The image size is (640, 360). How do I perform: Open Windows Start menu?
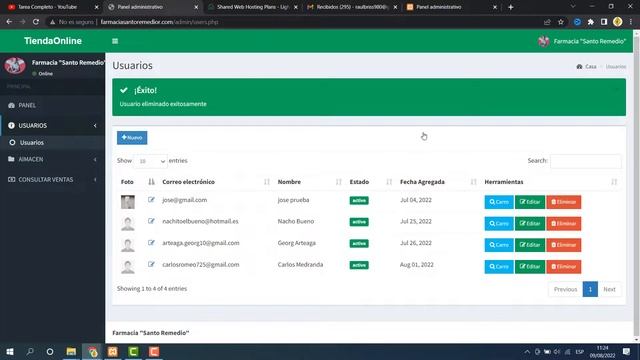[10, 351]
